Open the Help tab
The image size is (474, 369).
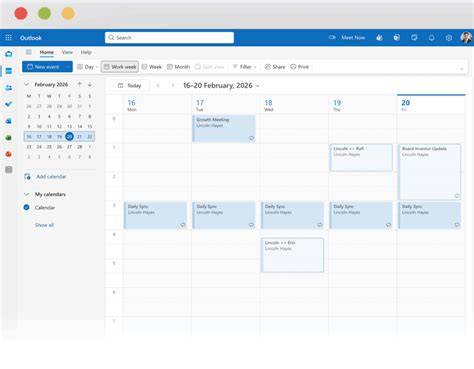pyautogui.click(x=86, y=52)
